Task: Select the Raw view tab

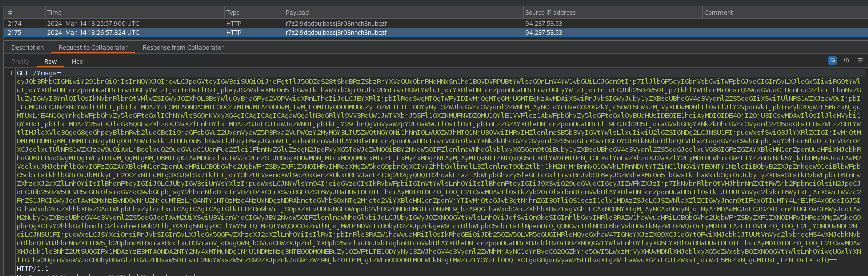Action: (51, 62)
